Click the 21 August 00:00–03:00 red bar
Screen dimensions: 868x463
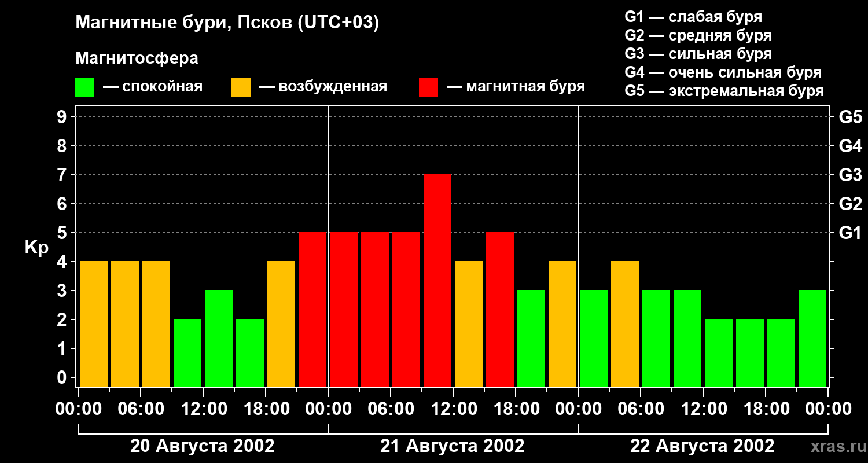click(344, 309)
